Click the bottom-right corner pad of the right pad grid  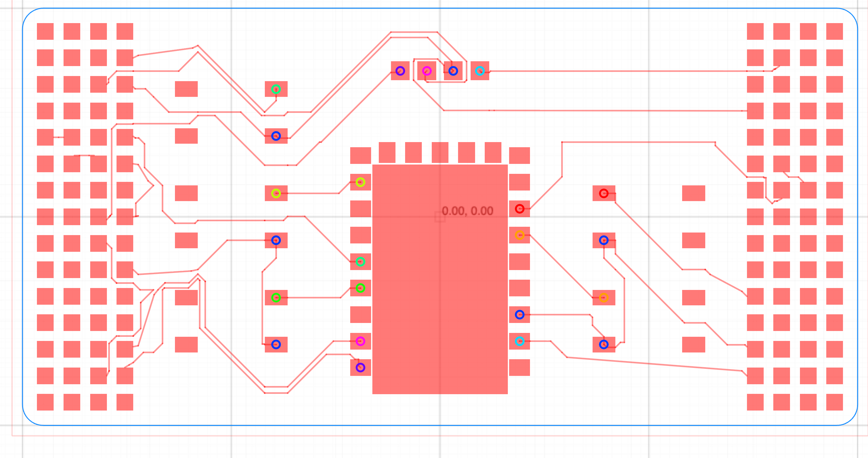click(834, 402)
